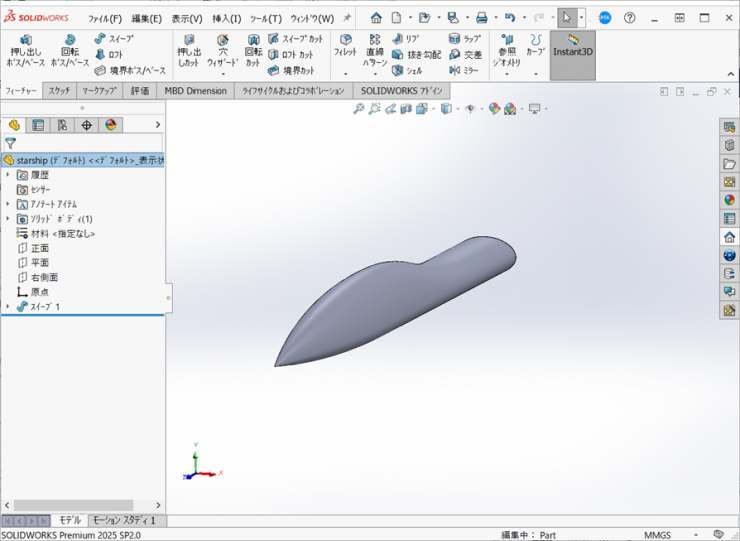This screenshot has width=740, height=541.
Task: Expand the 履歴 tree node
Action: [8, 174]
